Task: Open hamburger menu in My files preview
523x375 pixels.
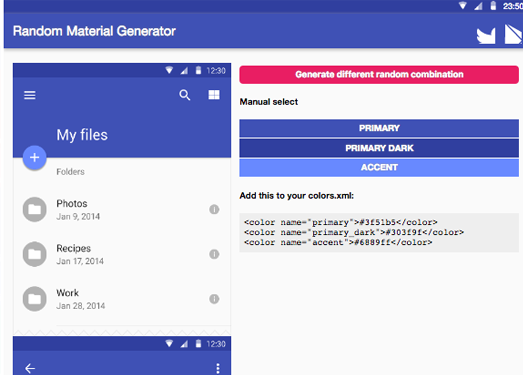Action: pyautogui.click(x=30, y=95)
